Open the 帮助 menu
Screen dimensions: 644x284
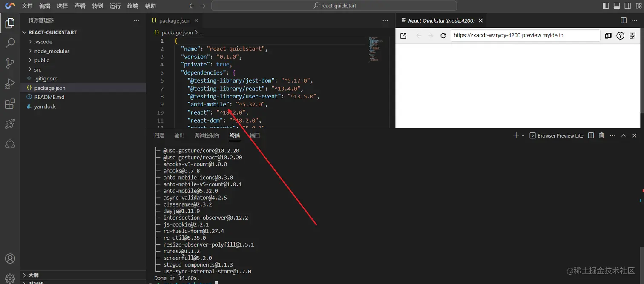tap(150, 6)
